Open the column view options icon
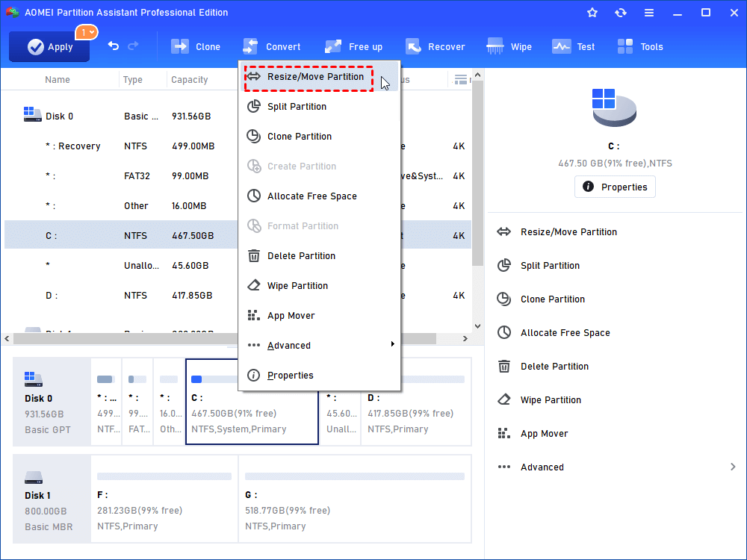 [x=461, y=80]
